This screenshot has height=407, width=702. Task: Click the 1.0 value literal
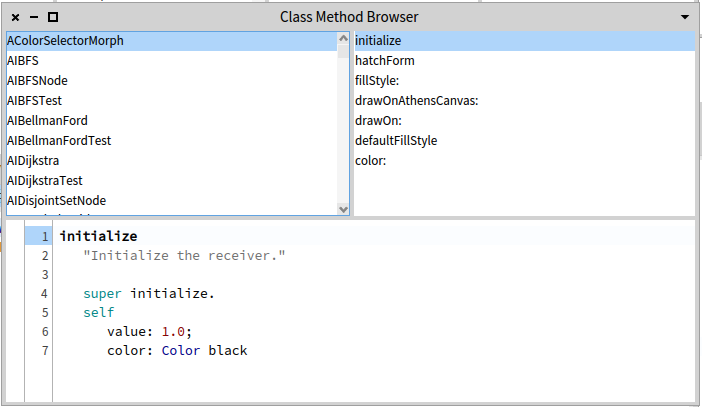[173, 331]
